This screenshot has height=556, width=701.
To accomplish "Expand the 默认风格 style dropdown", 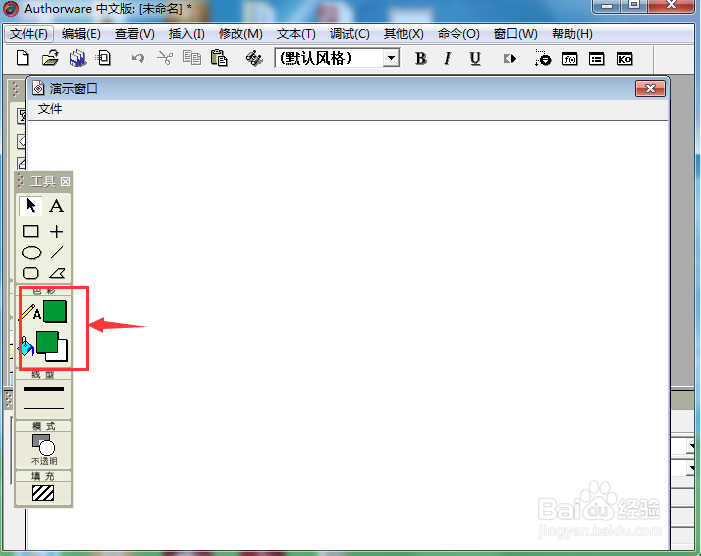I will [x=391, y=58].
